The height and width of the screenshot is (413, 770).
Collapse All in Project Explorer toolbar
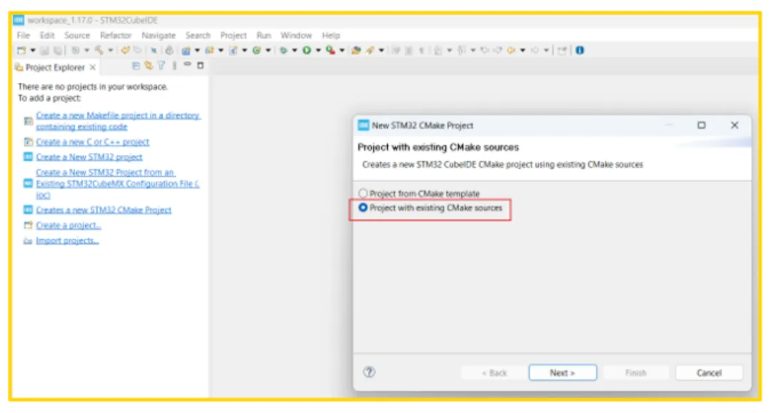click(136, 65)
